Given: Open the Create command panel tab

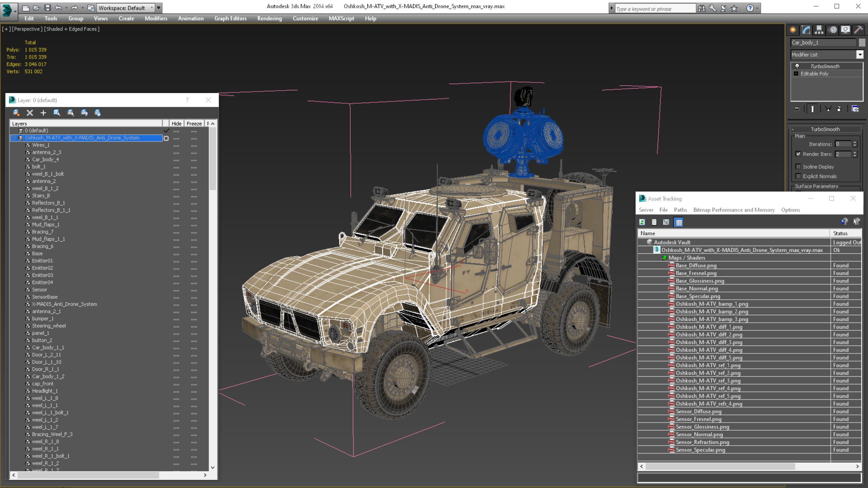Looking at the screenshot, I should coord(793,30).
